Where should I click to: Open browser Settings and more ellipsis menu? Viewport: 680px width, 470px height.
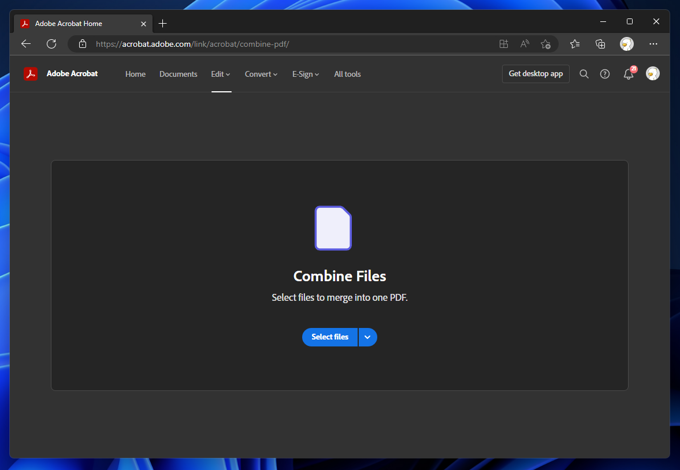[653, 44]
